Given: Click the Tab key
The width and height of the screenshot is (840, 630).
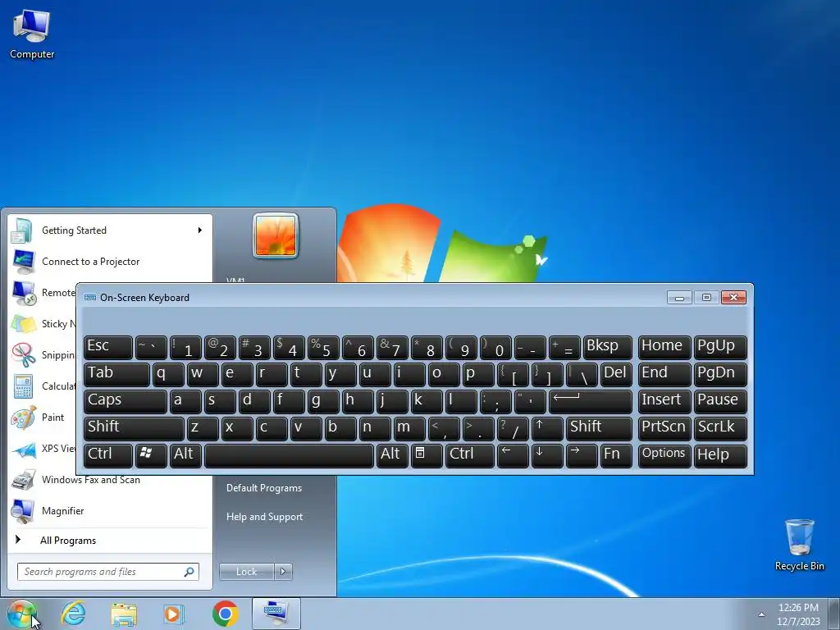Looking at the screenshot, I should click(116, 374).
